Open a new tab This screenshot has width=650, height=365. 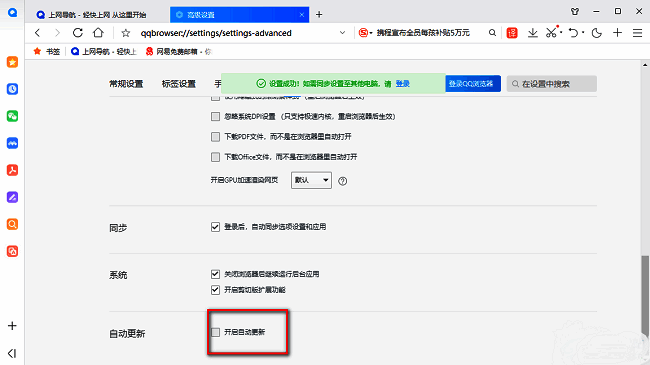(x=319, y=15)
